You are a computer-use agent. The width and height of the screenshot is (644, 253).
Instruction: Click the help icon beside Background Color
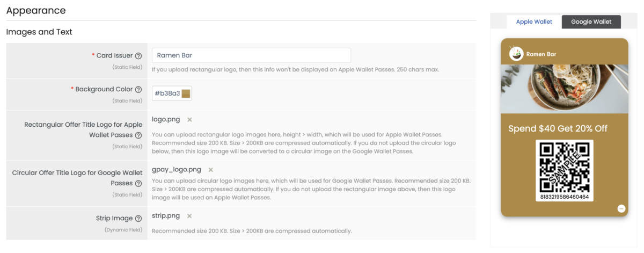[138, 89]
